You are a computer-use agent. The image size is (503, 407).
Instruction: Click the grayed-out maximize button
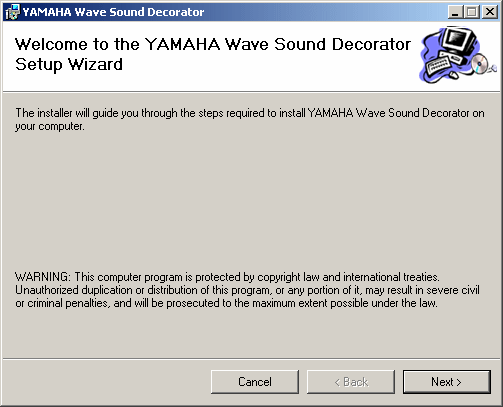click(472, 12)
